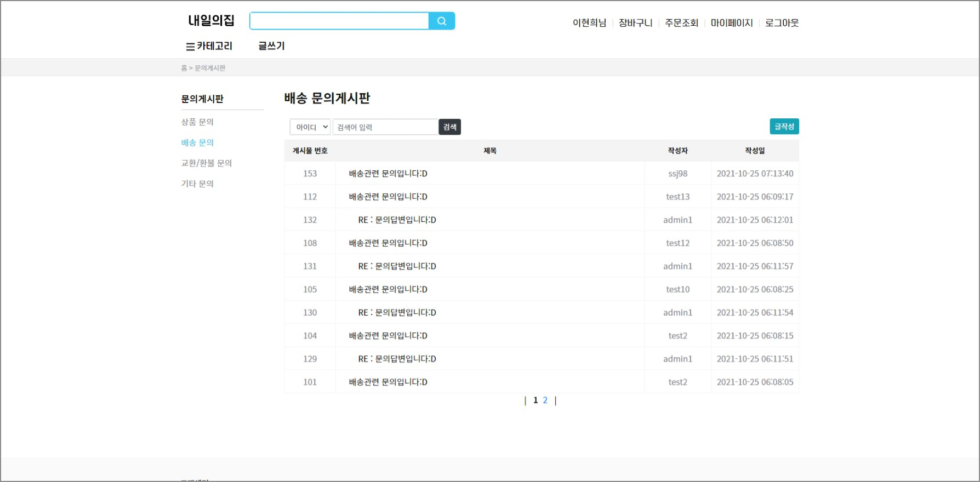Open the 카테고리 hamburger menu

point(209,46)
